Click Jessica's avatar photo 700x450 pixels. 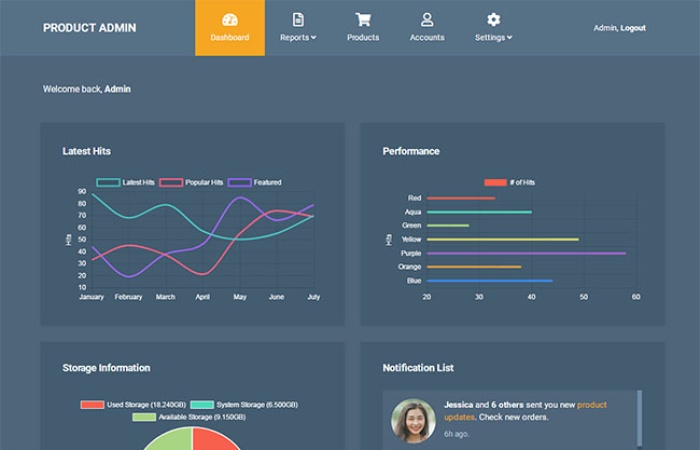tap(413, 421)
